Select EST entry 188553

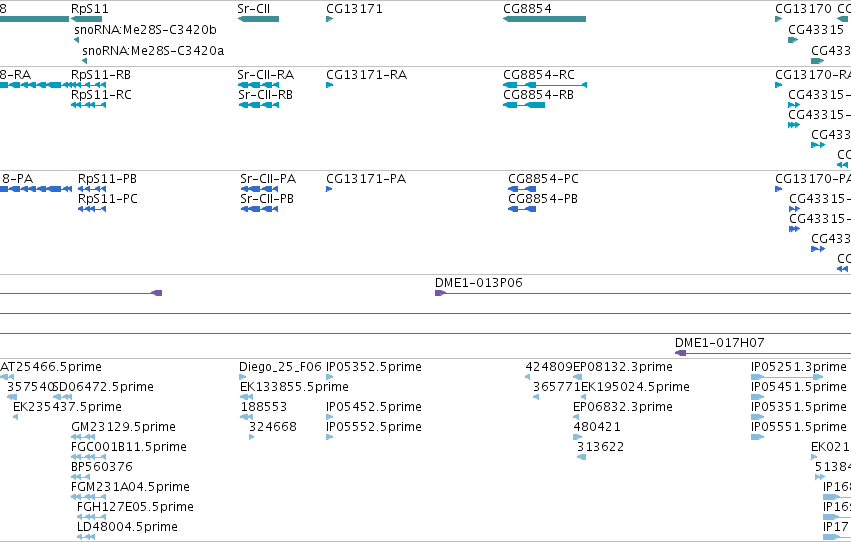tap(263, 407)
